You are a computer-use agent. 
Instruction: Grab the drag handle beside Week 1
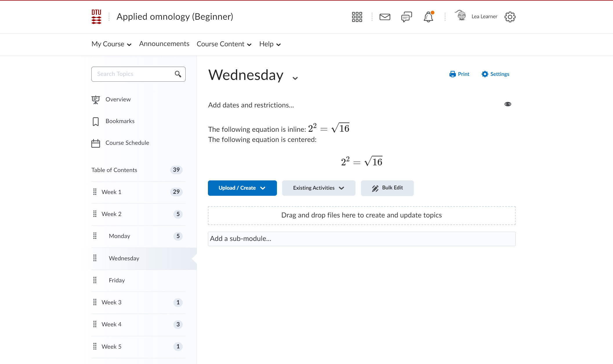click(x=95, y=192)
